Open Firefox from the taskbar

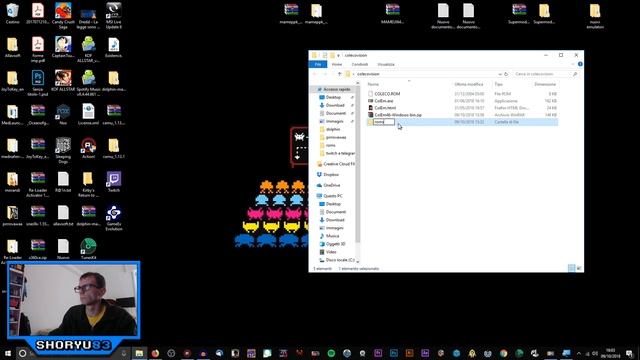pyautogui.click(x=155, y=353)
